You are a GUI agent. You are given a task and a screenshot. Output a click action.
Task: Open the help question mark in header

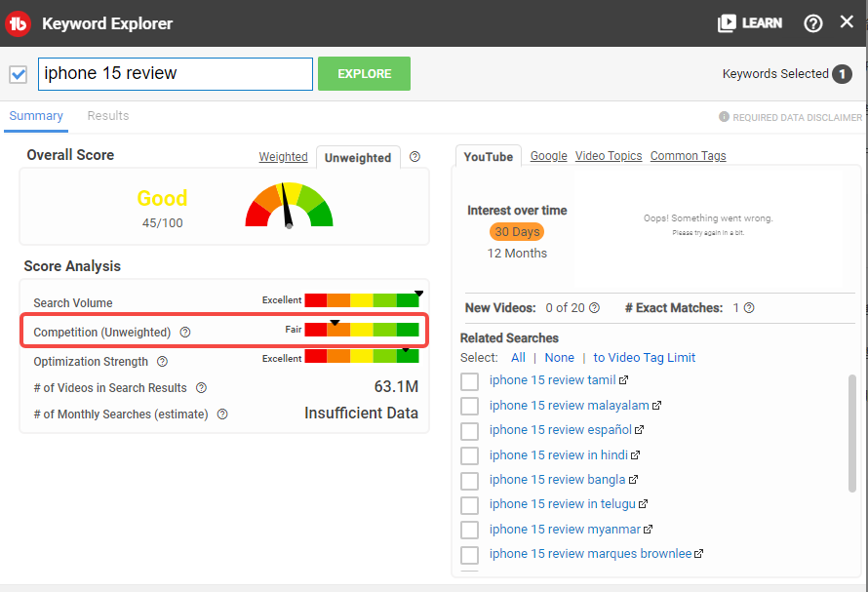(x=812, y=23)
